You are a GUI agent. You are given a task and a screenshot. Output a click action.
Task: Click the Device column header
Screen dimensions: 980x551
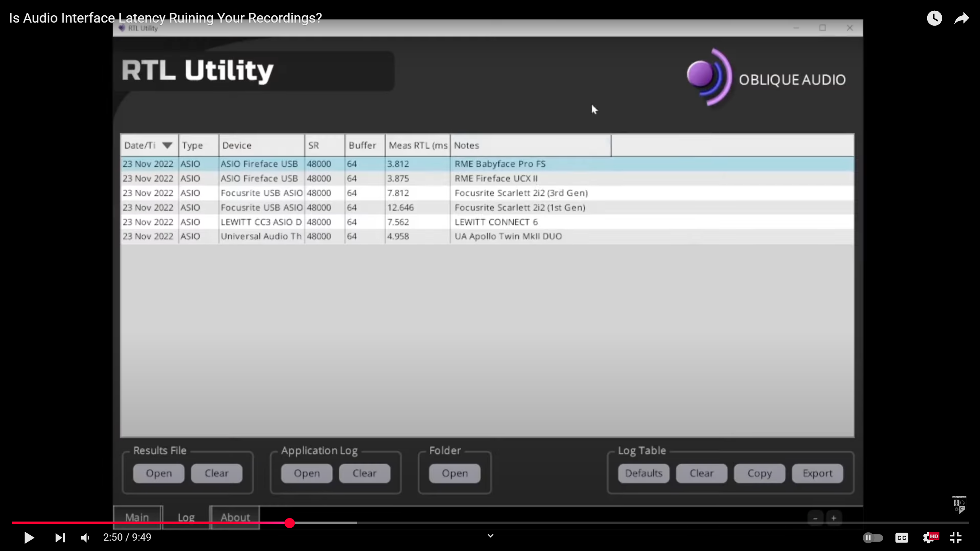(x=261, y=145)
